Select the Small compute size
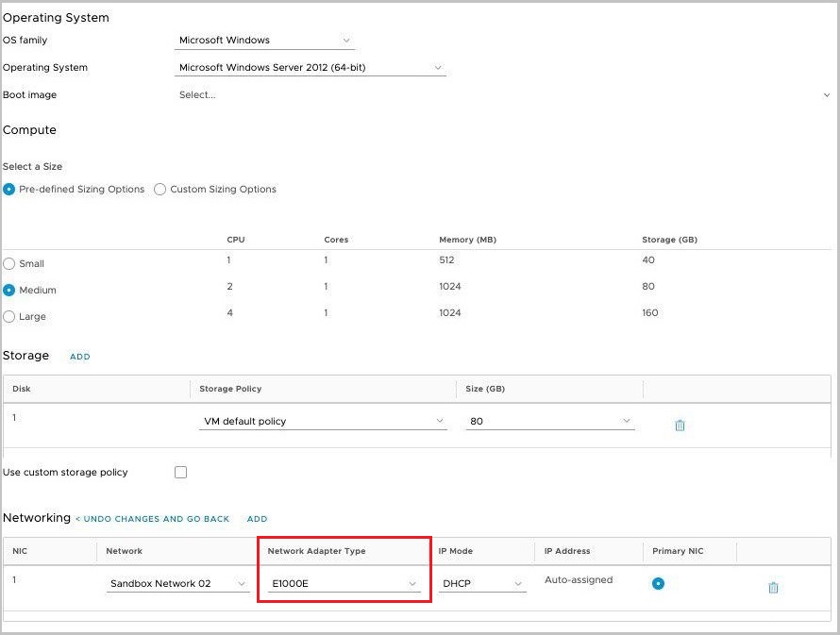840x635 pixels. pos(9,264)
